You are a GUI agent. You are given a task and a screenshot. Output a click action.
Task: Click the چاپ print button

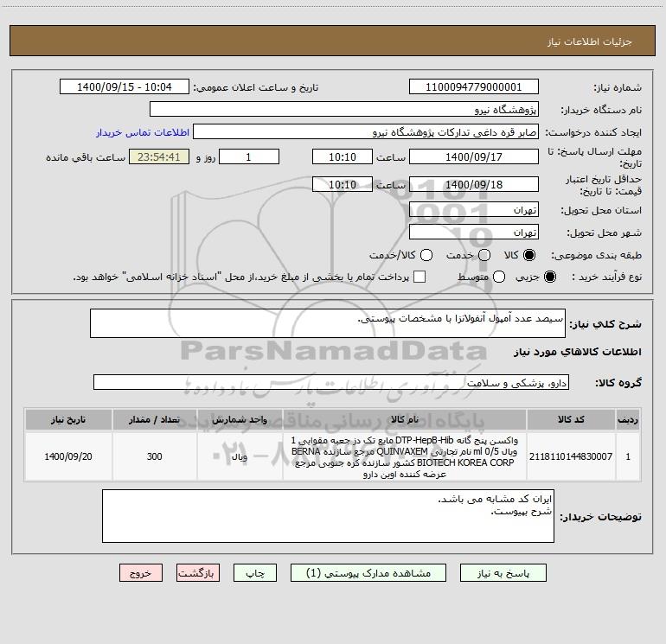tap(255, 573)
